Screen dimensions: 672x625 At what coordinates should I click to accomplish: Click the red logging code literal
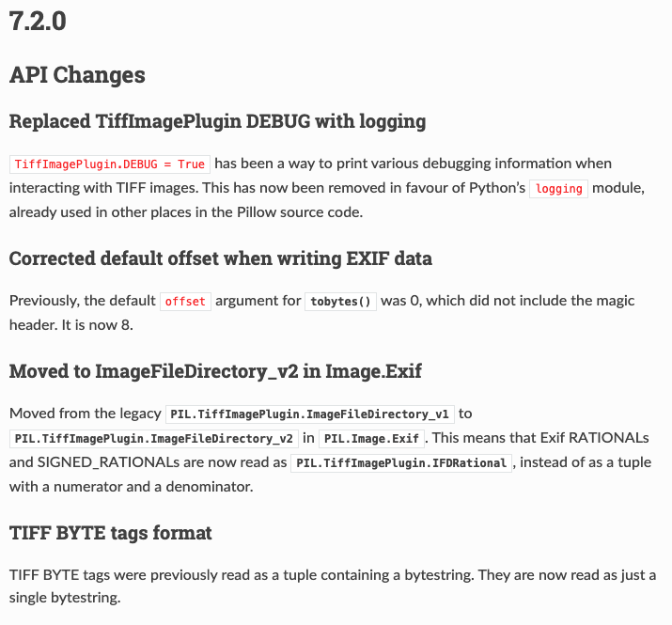point(558,189)
